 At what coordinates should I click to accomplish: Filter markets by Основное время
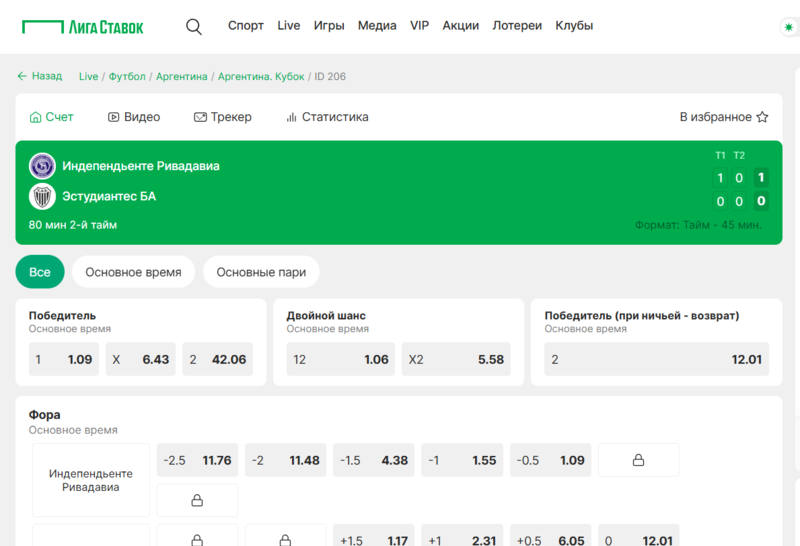(x=133, y=272)
